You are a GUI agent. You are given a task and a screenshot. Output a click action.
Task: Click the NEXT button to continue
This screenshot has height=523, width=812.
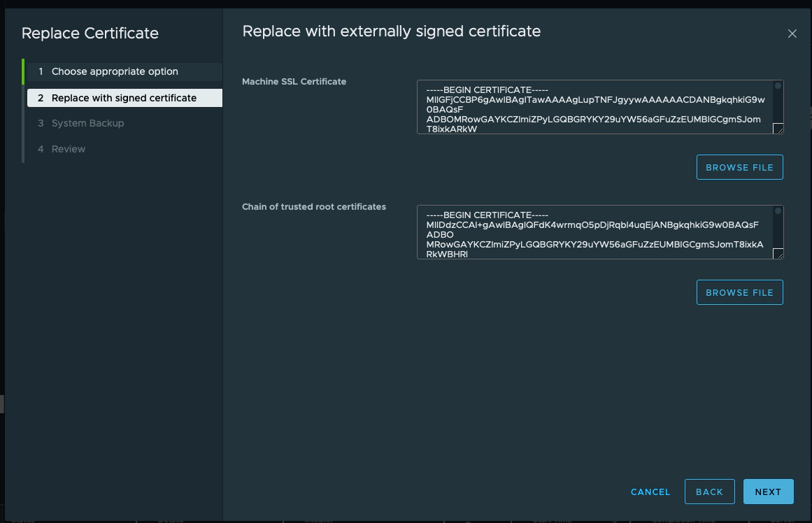(x=768, y=492)
